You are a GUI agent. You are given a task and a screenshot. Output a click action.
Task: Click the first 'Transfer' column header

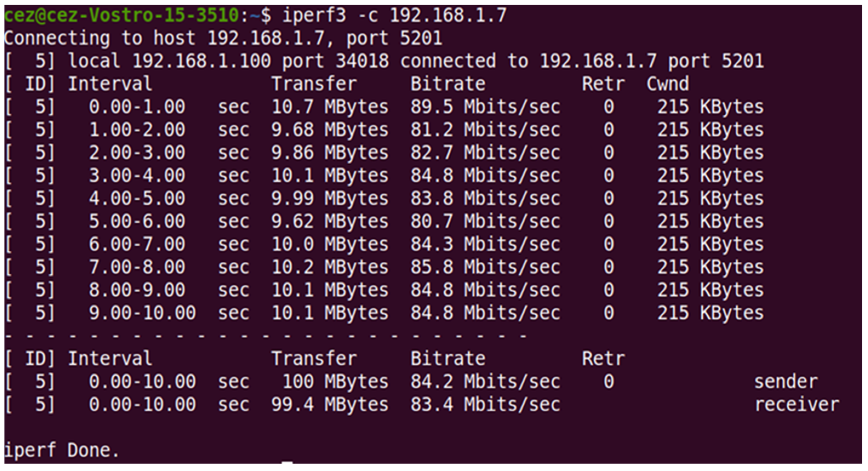(x=314, y=84)
